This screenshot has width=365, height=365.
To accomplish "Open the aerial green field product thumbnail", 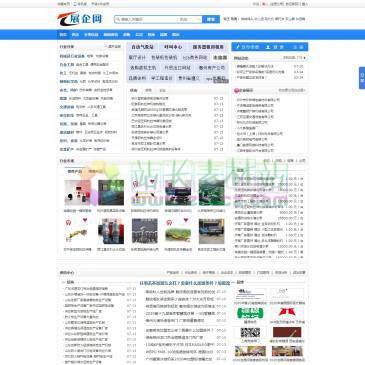I will (212, 193).
